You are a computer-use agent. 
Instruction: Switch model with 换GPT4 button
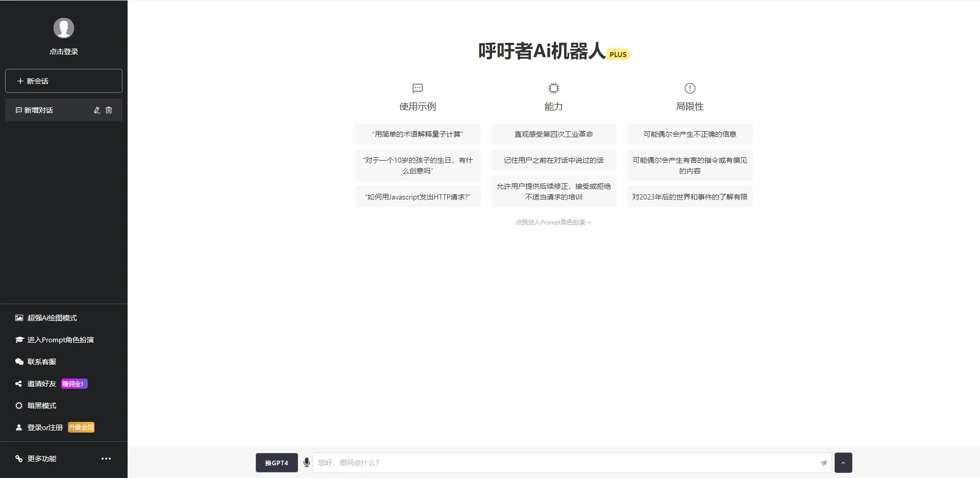(277, 463)
